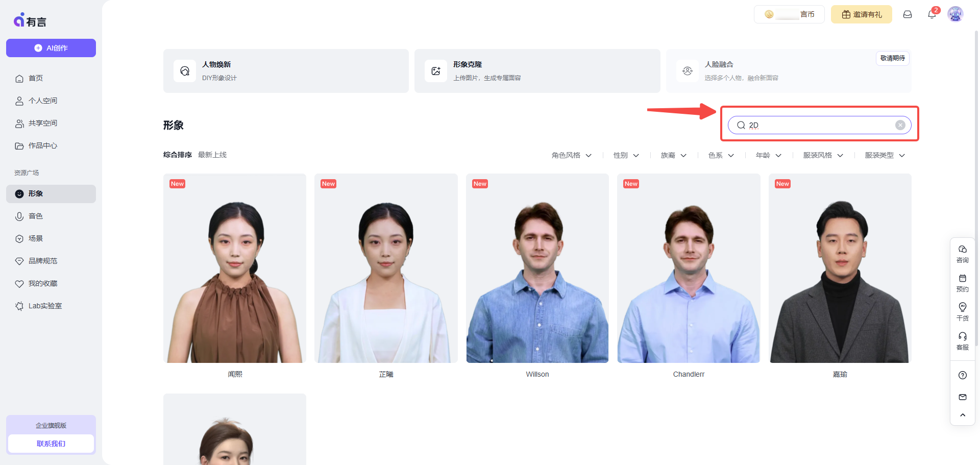Open the 年龄 filter dropdown
980x465 pixels.
tap(768, 155)
